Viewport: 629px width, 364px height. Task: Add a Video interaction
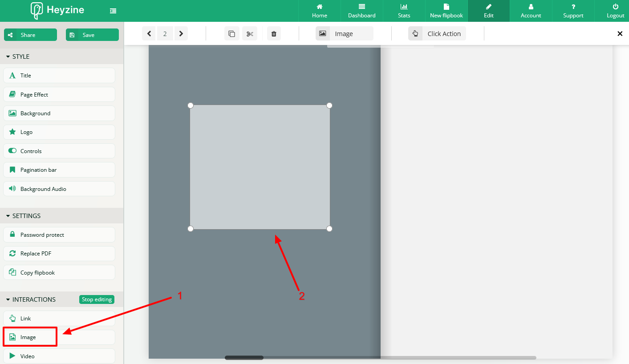(59, 356)
